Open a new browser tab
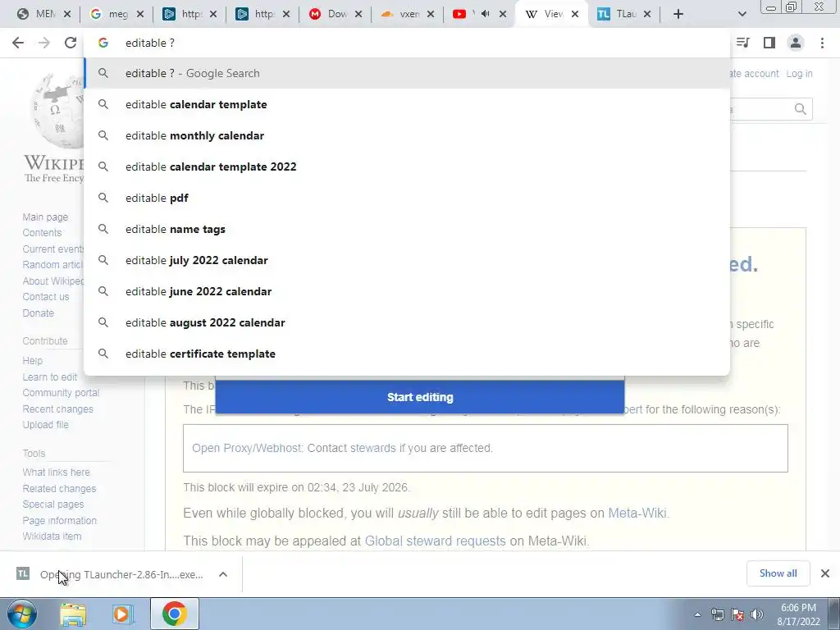 click(x=678, y=15)
